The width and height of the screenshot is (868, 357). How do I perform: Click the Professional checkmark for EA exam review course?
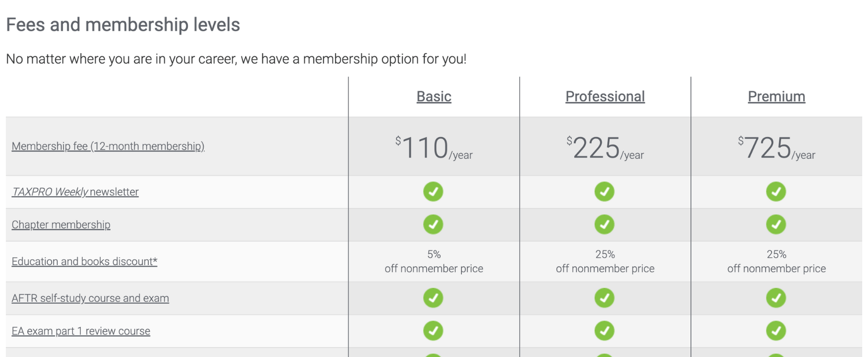605,330
